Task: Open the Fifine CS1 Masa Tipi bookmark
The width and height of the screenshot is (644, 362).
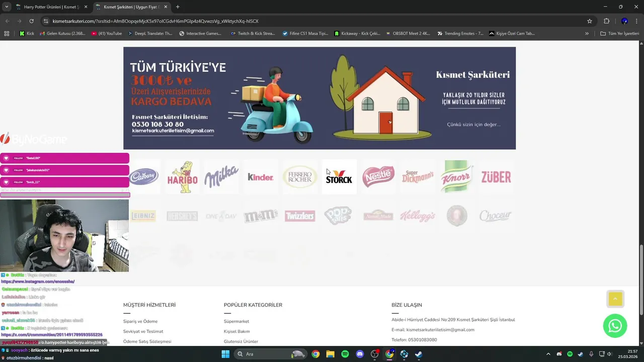Action: 305,34
